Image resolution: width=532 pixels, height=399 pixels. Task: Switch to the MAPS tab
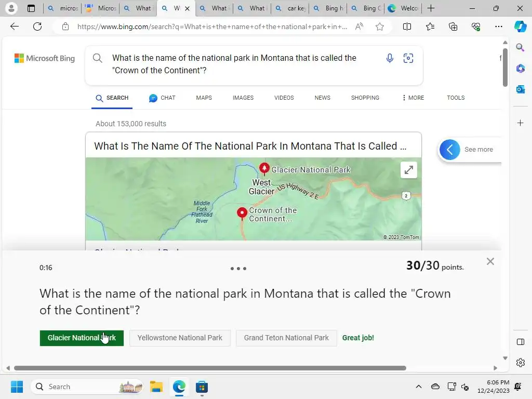(x=204, y=98)
